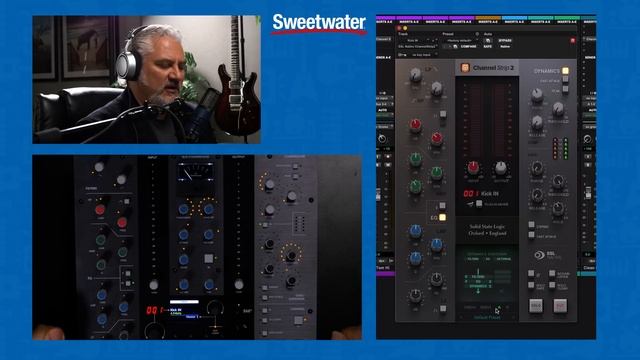The height and width of the screenshot is (360, 640).
Task: Click the copy settings icon beside BYPASS
Action: tap(488, 40)
